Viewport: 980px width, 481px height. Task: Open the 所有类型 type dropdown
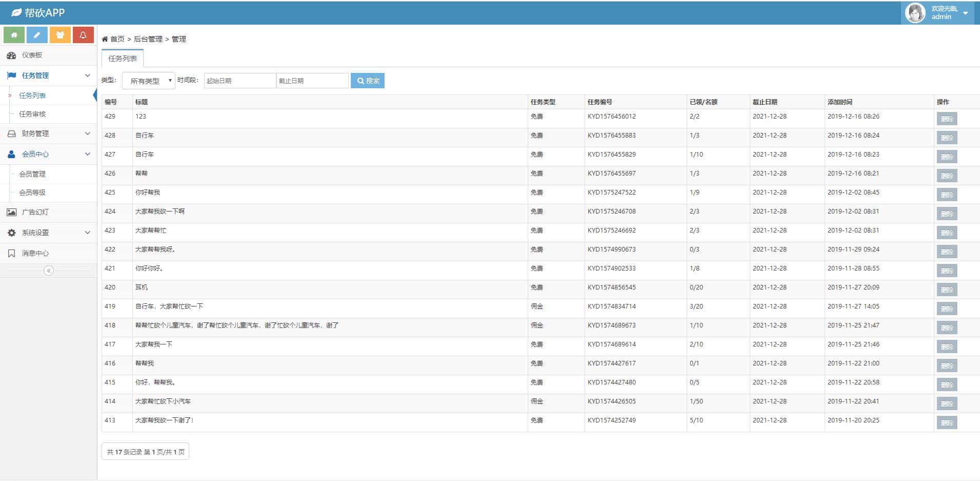tap(148, 81)
